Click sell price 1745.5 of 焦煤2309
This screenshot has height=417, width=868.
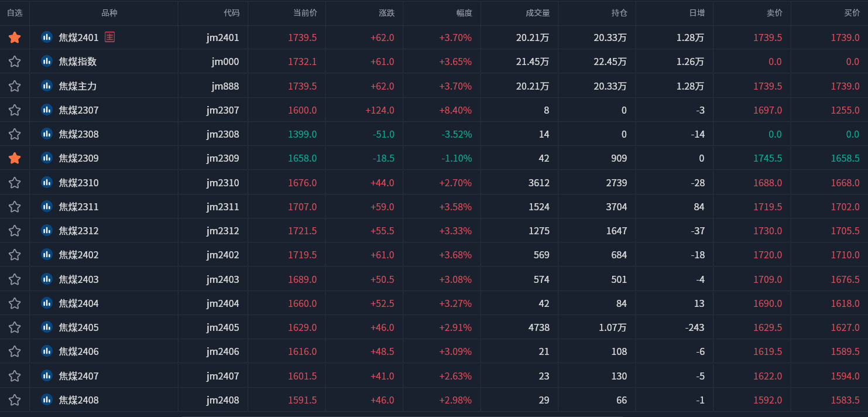click(767, 158)
